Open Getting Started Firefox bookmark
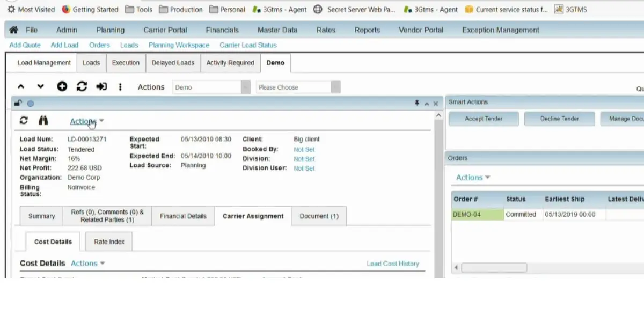 [90, 9]
